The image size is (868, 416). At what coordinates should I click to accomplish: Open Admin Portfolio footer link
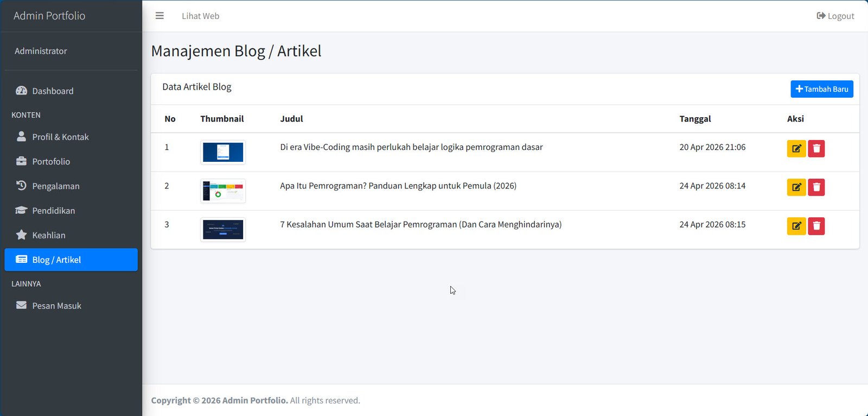coord(255,400)
